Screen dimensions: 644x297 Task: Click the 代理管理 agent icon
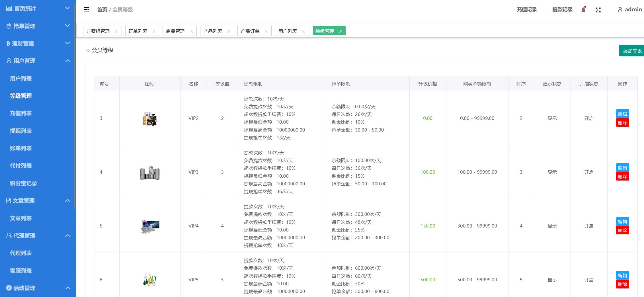pos(9,235)
